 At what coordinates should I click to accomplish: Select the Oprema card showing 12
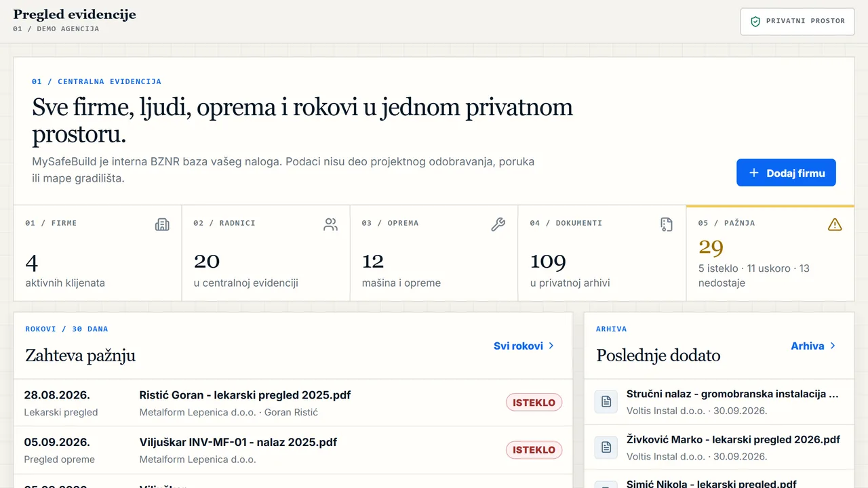pyautogui.click(x=434, y=253)
